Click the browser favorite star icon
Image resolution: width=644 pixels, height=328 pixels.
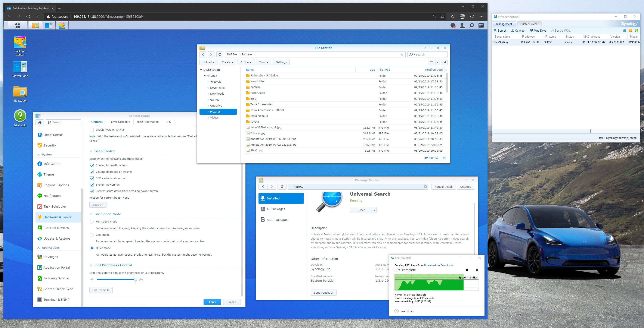442,16
